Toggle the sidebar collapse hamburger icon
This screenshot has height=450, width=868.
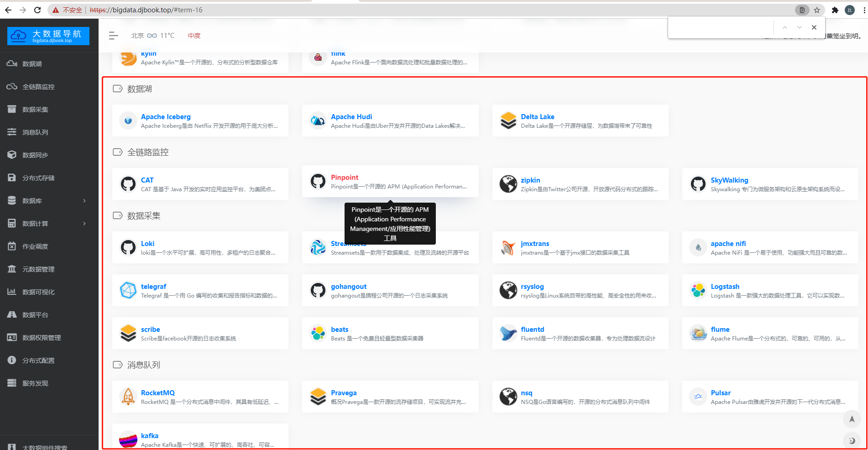click(114, 36)
